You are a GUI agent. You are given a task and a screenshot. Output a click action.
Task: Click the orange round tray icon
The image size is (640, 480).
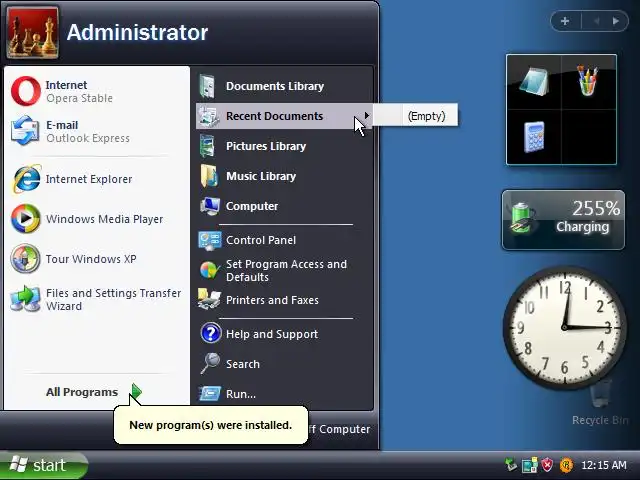click(567, 465)
